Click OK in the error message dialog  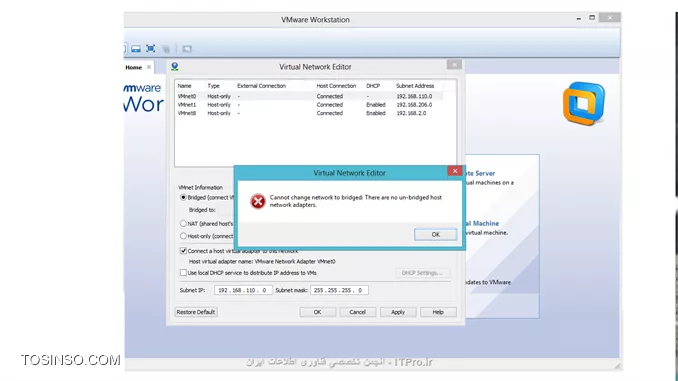click(435, 234)
